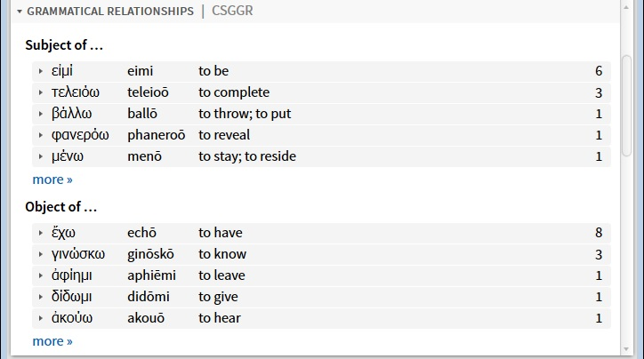The width and height of the screenshot is (644, 359).
Task: Expand the εἰμί (eimi) row
Action: (x=41, y=71)
